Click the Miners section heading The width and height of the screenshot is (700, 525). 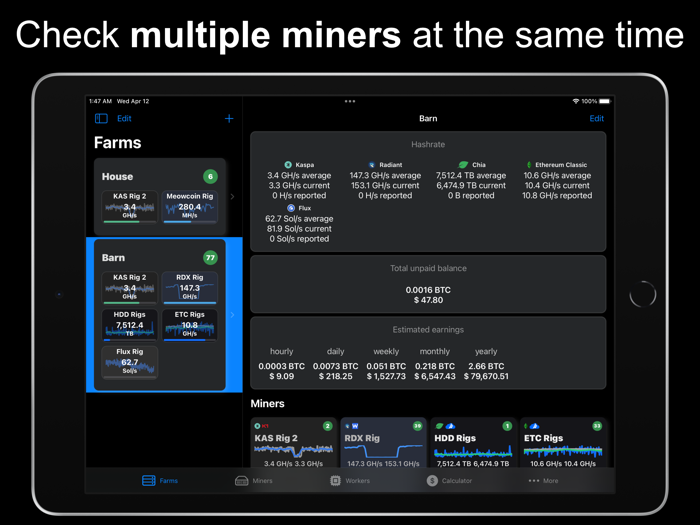(267, 404)
